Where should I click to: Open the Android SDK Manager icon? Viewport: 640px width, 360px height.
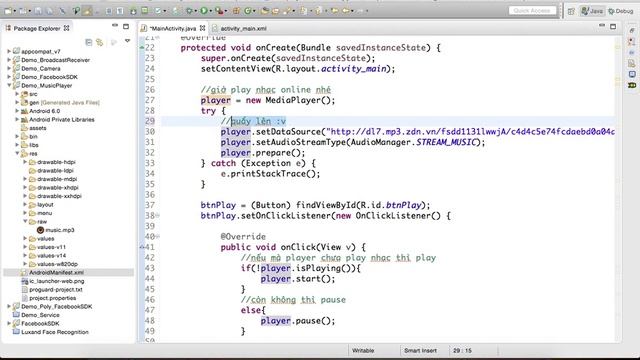[133, 11]
